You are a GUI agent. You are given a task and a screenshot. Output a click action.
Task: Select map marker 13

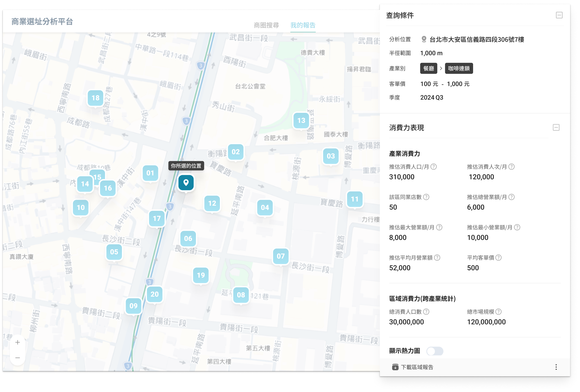301,121
